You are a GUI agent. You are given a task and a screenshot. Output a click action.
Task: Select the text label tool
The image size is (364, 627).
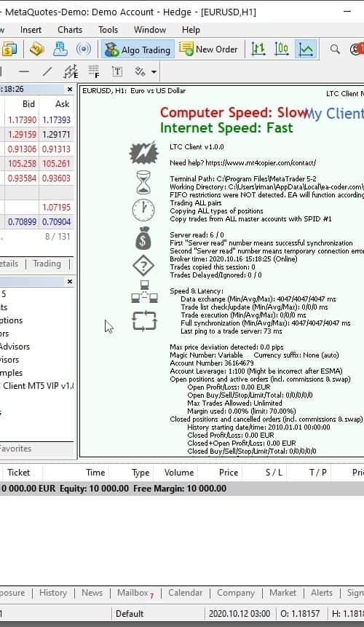click(117, 72)
